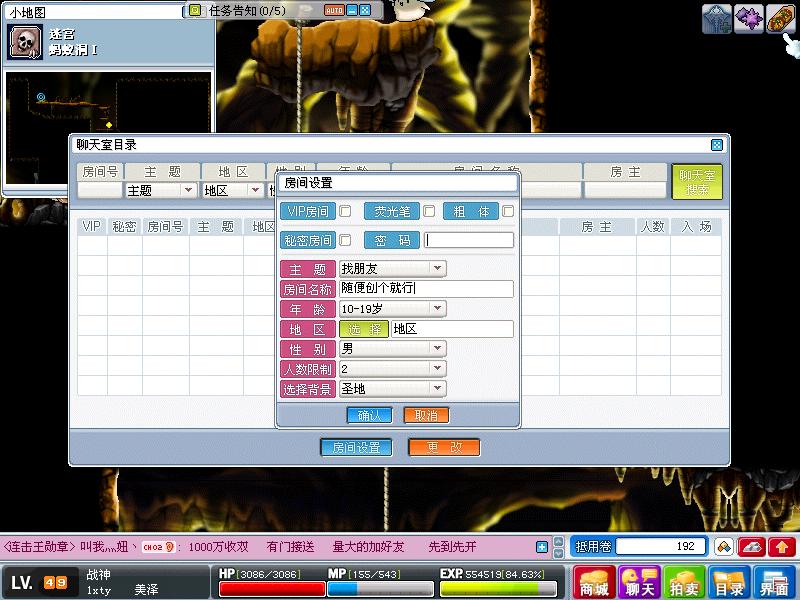
Task: Sort by the 人数 column header
Action: 653,227
